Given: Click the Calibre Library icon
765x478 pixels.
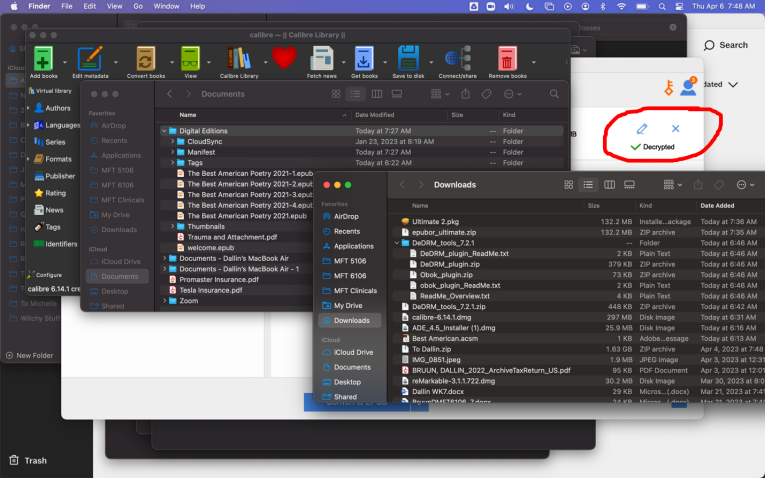Looking at the screenshot, I should tap(239, 60).
